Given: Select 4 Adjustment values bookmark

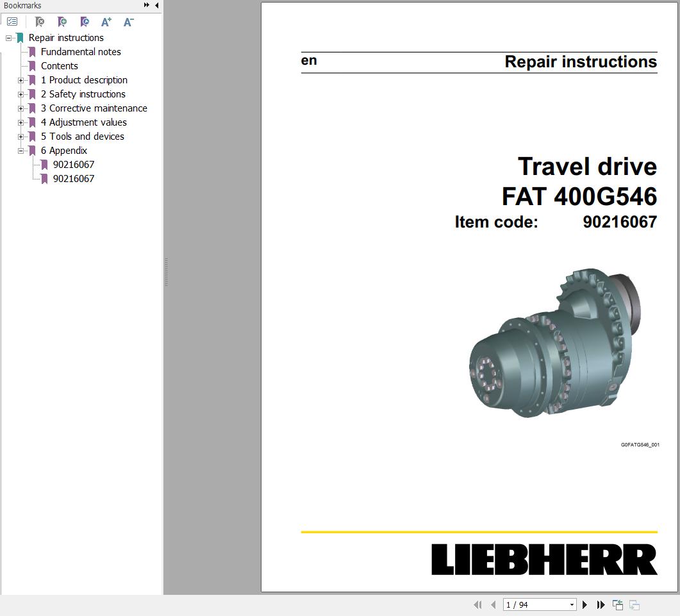Looking at the screenshot, I should 84,122.
